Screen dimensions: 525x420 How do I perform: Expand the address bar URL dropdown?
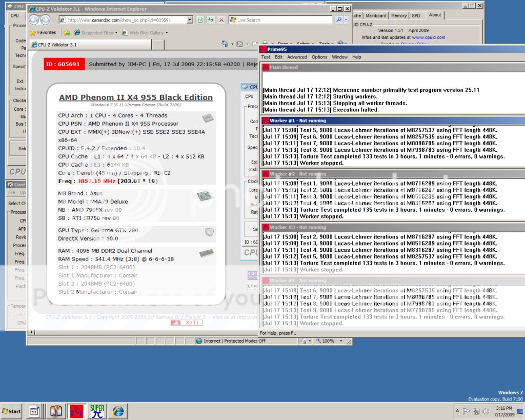pos(190,20)
